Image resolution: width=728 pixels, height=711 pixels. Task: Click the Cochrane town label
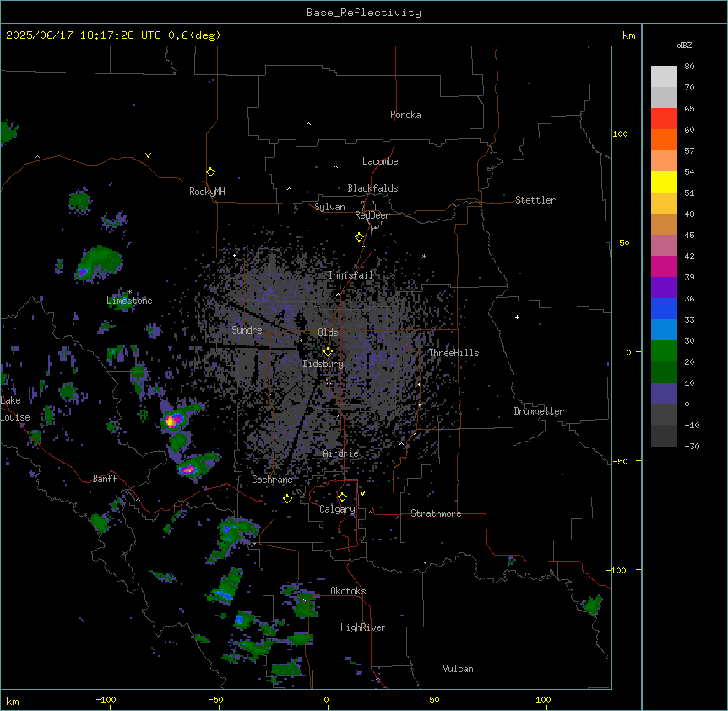pos(272,480)
